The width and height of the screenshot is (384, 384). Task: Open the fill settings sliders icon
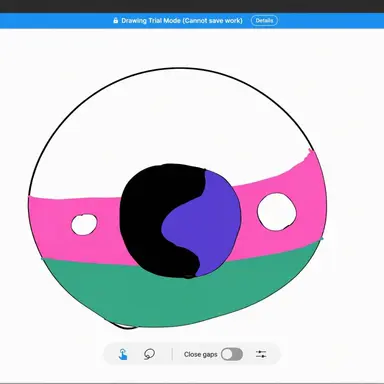click(x=261, y=354)
